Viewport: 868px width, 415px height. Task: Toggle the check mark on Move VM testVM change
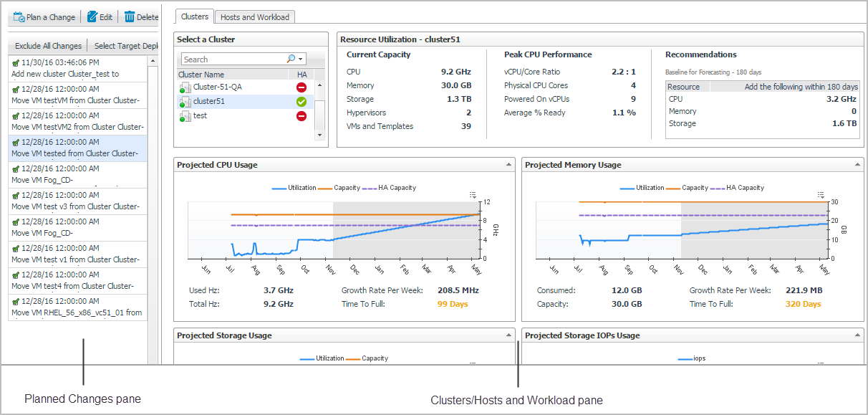(x=16, y=90)
